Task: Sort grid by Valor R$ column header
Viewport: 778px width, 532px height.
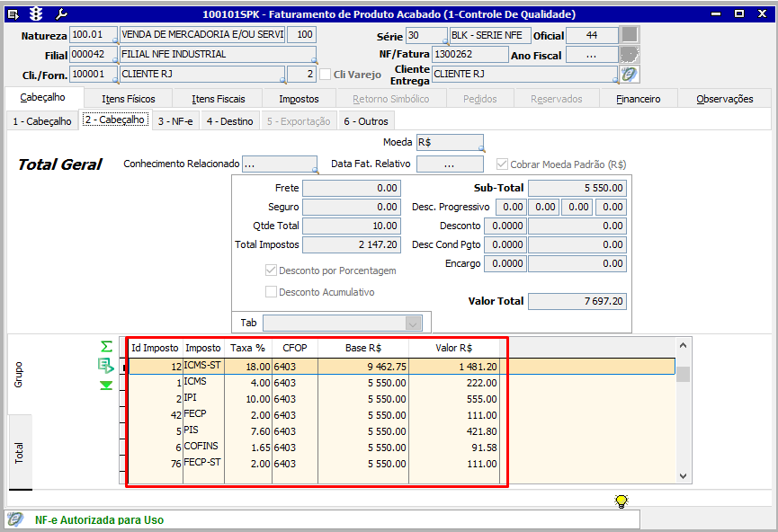Action: [x=453, y=348]
